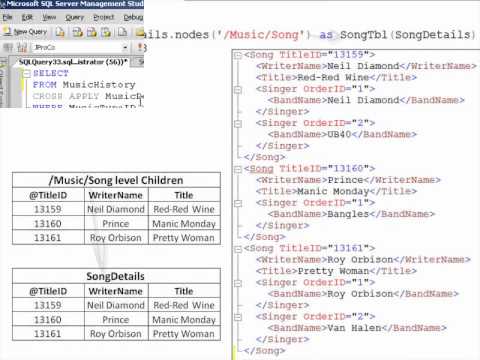Click @TitleID header in the SongDetails table
Viewport: 480px width, 360px height.
[48, 291]
